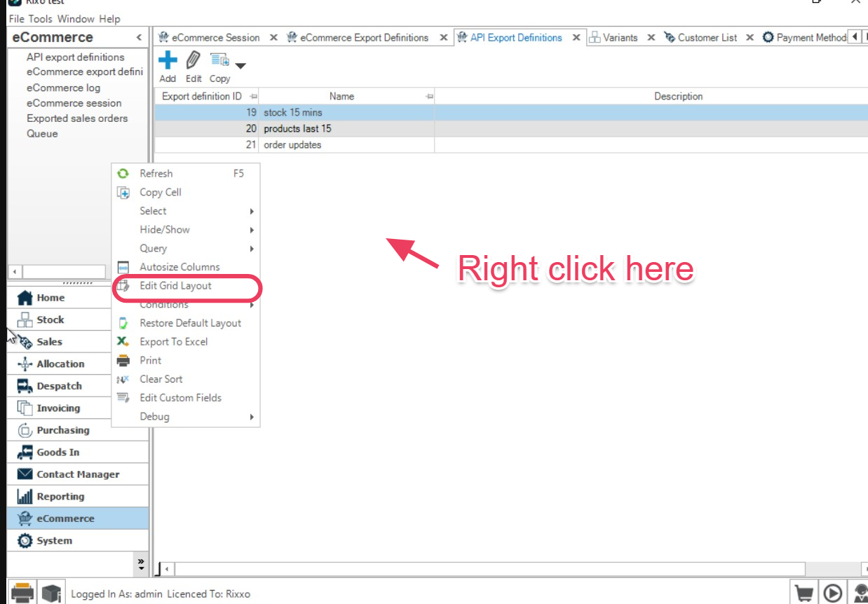Close the Variants tab
868x604 pixels.
[651, 38]
